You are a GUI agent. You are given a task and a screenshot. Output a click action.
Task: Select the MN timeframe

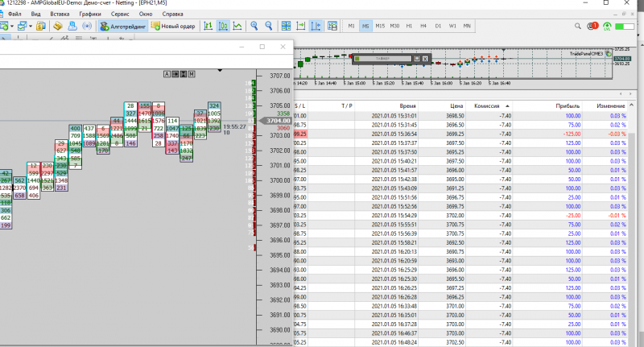467,26
